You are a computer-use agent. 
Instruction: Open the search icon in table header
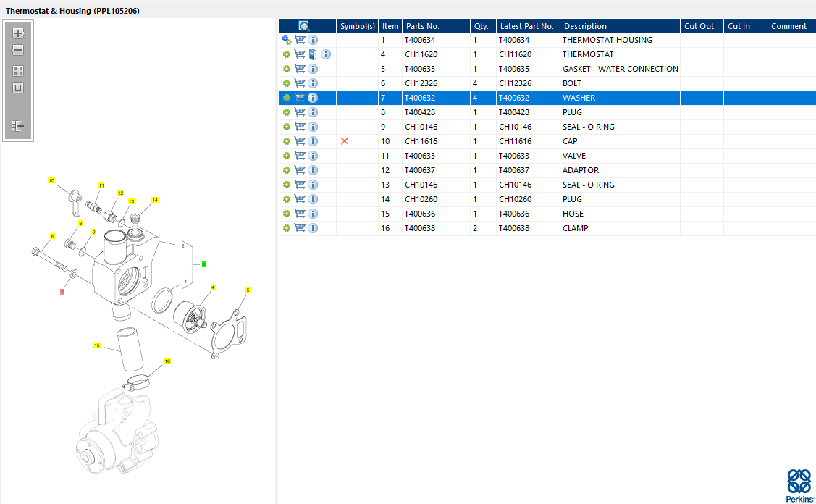[x=304, y=26]
